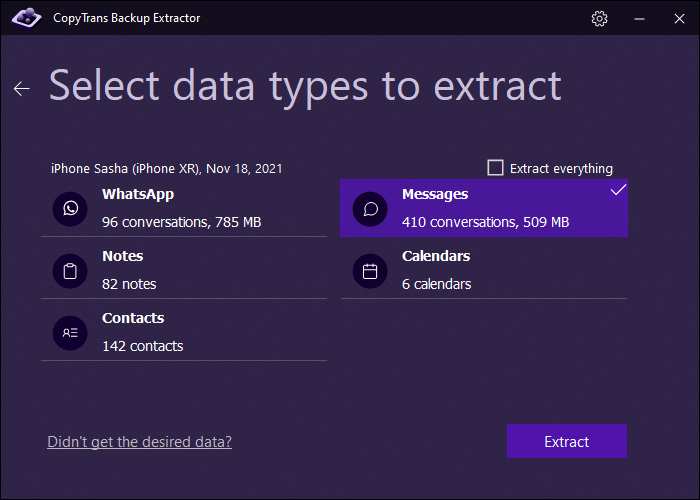The image size is (700, 500).
Task: Click the Calendars icon
Action: coord(370,270)
